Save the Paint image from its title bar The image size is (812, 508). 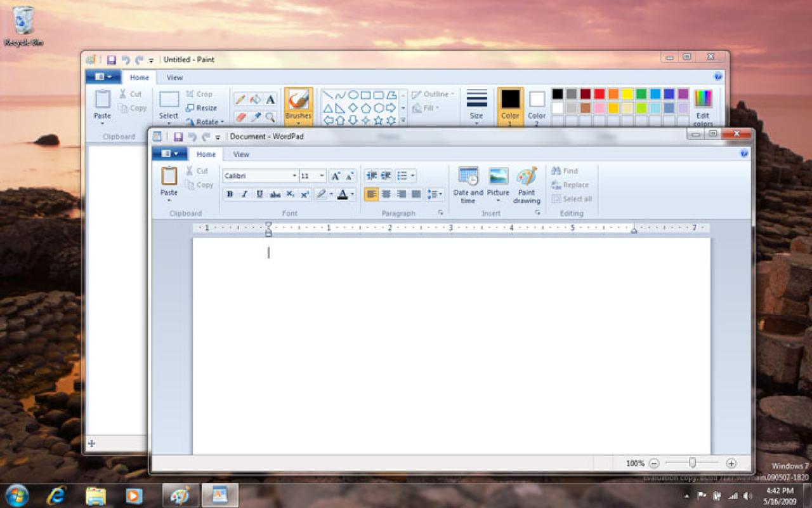click(x=112, y=60)
